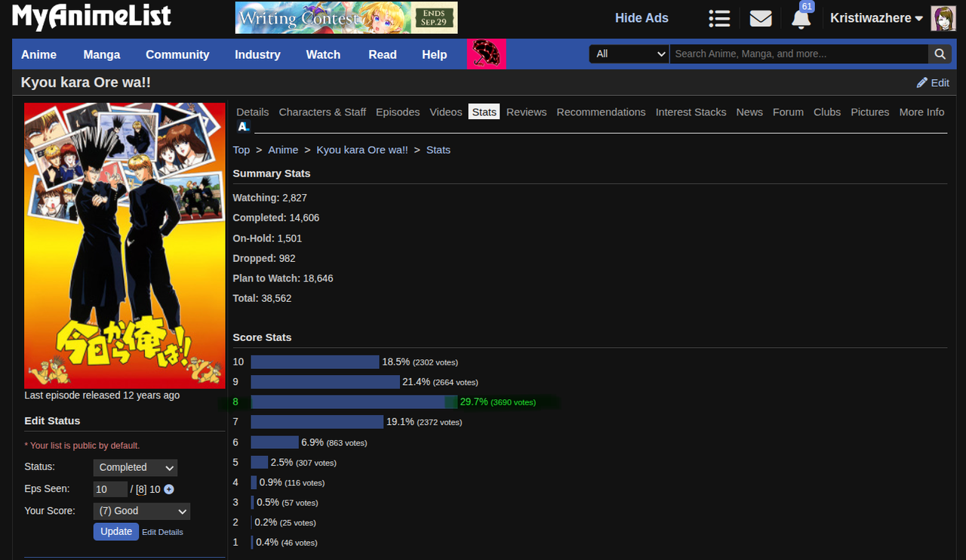Click 'Plan to Watch: 18,646' text

(x=283, y=278)
